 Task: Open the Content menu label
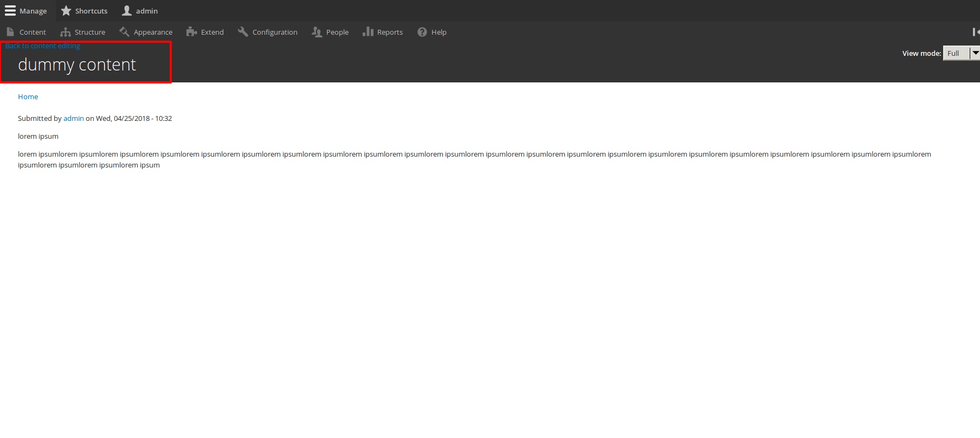(33, 32)
